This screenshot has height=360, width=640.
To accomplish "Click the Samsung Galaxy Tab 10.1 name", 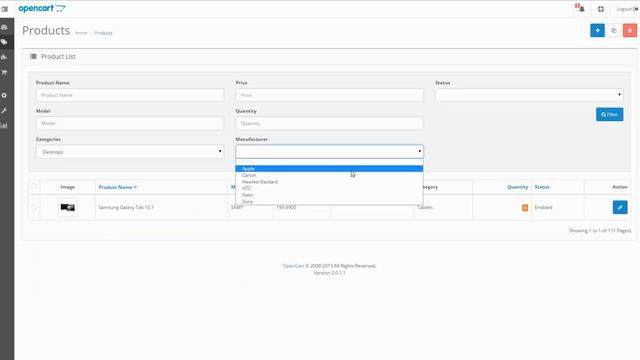I will (126, 207).
